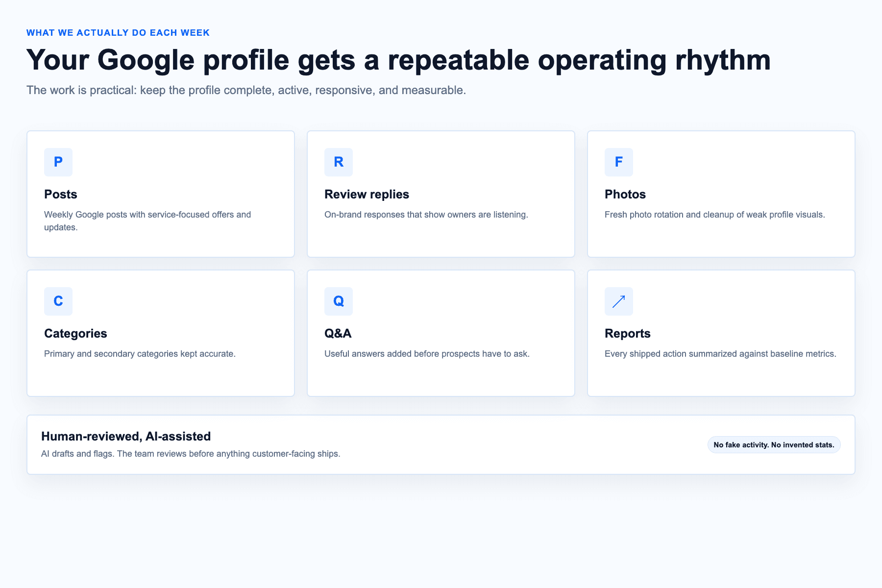This screenshot has height=588, width=882.
Task: Click the Review replies heading
Action: pos(367,194)
